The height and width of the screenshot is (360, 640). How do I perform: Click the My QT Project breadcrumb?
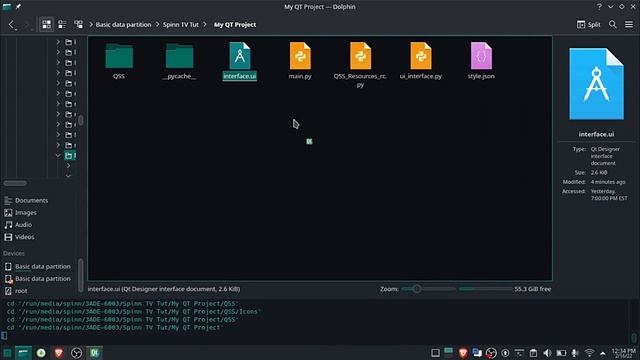[x=235, y=24]
